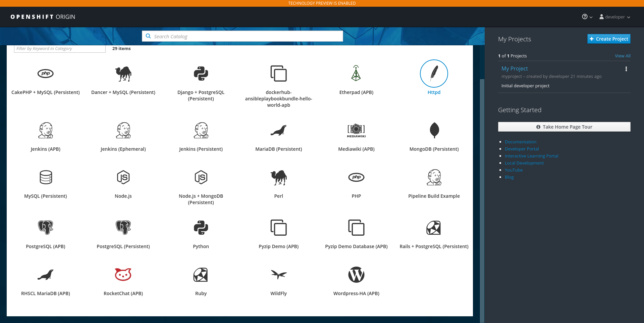Open the WildFly icon
This screenshot has width=644, height=323.
click(279, 275)
